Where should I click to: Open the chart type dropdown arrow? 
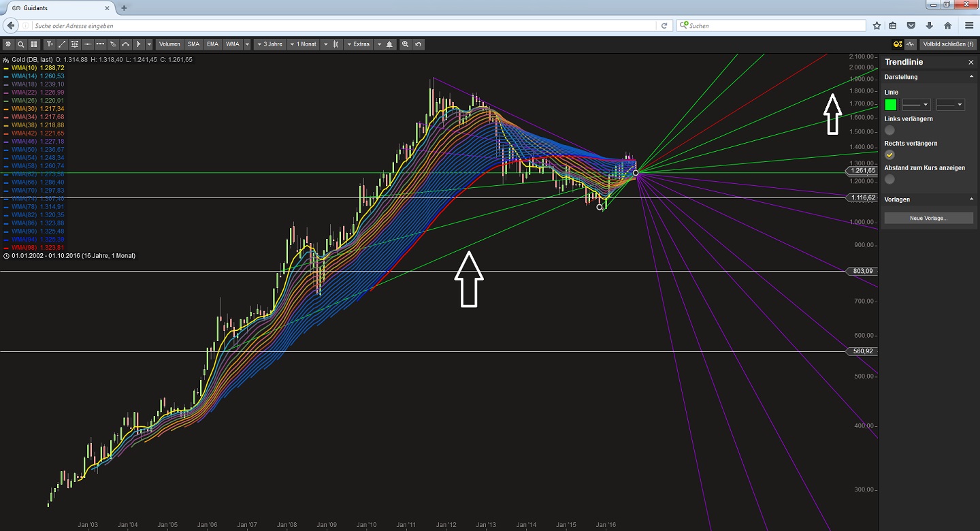(325, 44)
